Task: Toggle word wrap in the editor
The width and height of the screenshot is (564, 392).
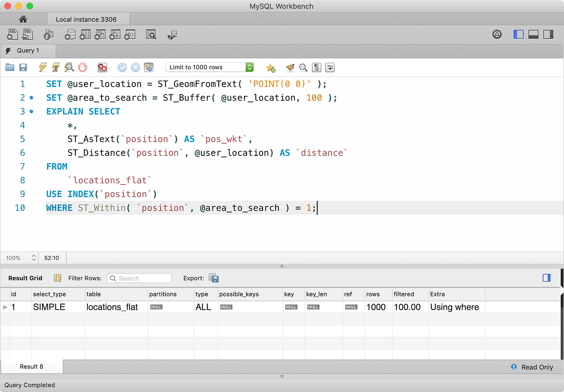Action: point(330,67)
